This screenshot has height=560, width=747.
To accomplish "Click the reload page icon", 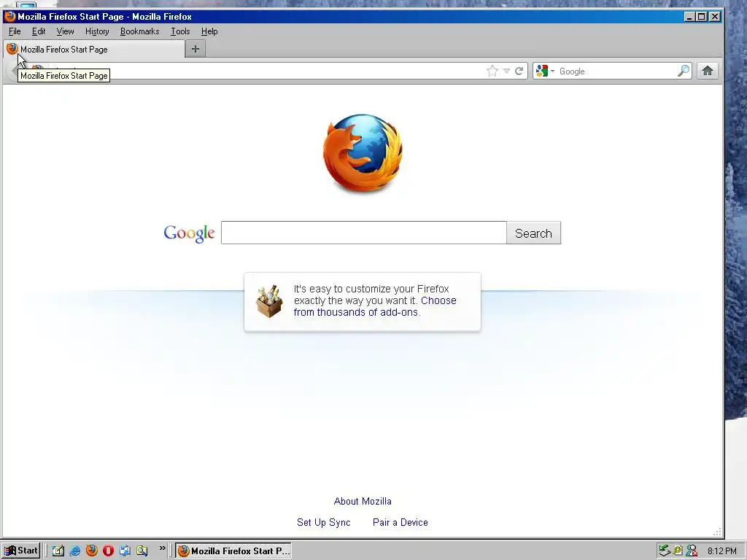I will (x=519, y=71).
